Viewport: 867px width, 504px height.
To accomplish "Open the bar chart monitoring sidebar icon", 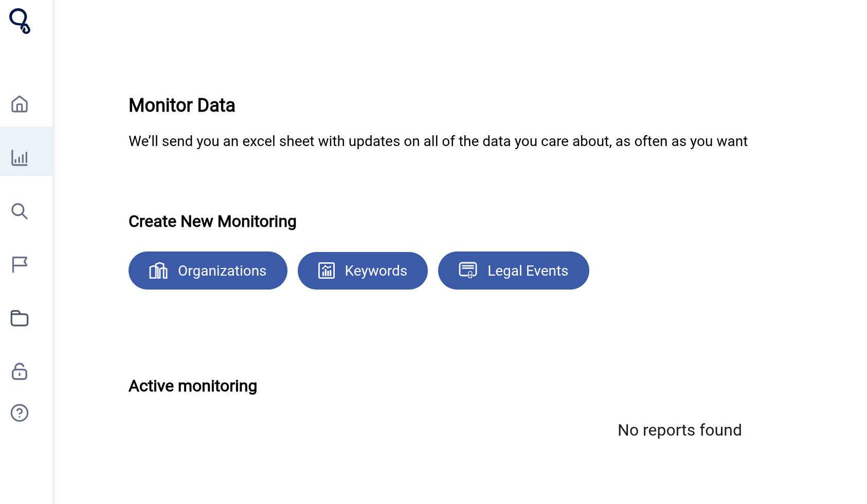I will pyautogui.click(x=20, y=157).
